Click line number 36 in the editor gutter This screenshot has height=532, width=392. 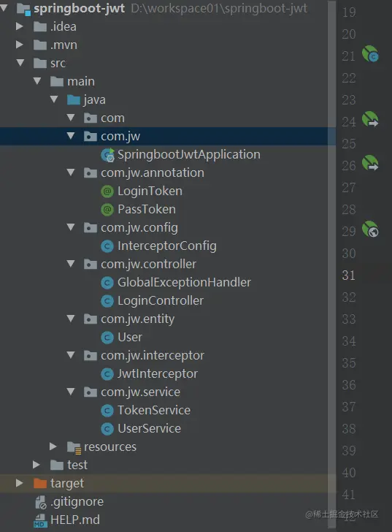[x=349, y=385]
